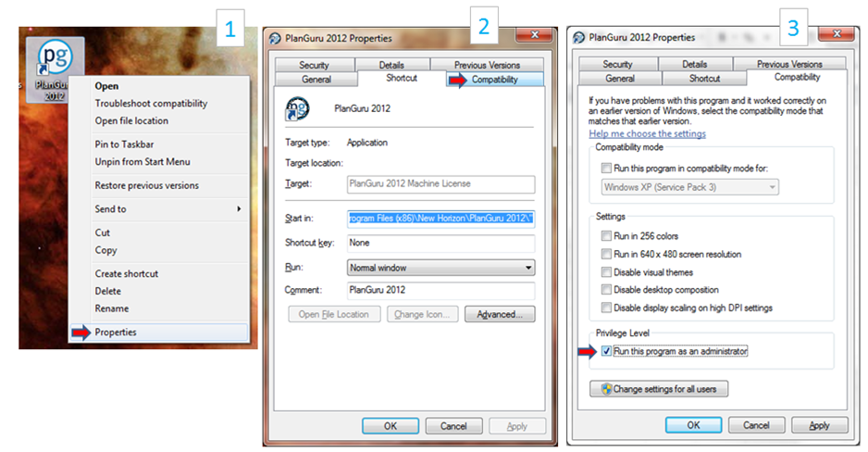Click the PlanGuru icon in the Shortcut tab

pos(297,108)
